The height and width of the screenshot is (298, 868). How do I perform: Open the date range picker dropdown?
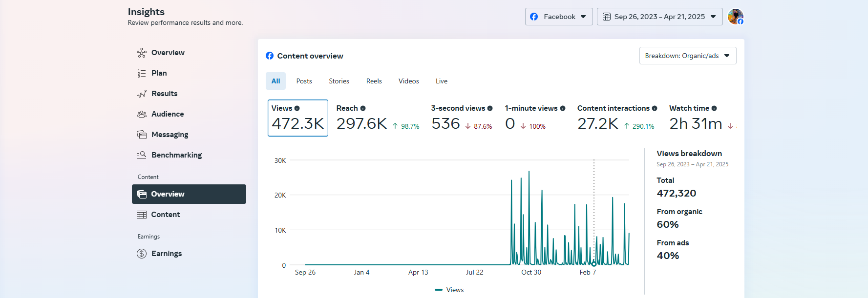(x=659, y=17)
